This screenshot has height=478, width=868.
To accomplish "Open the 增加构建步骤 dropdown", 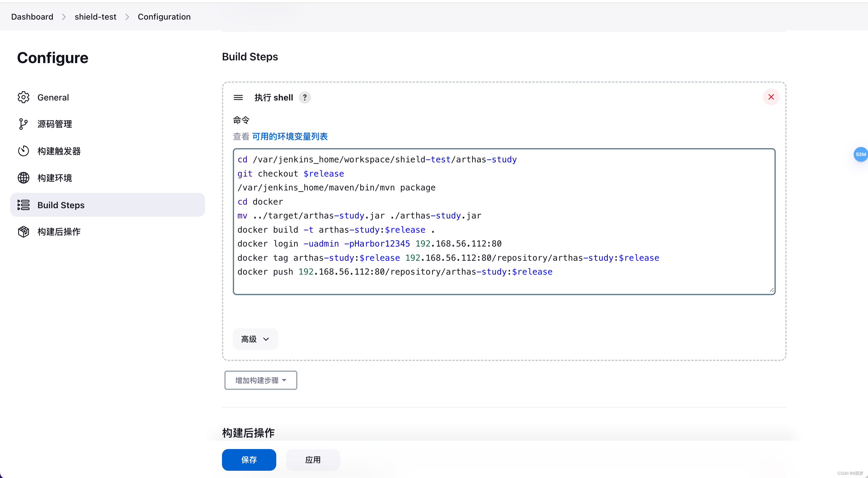I will pyautogui.click(x=261, y=380).
